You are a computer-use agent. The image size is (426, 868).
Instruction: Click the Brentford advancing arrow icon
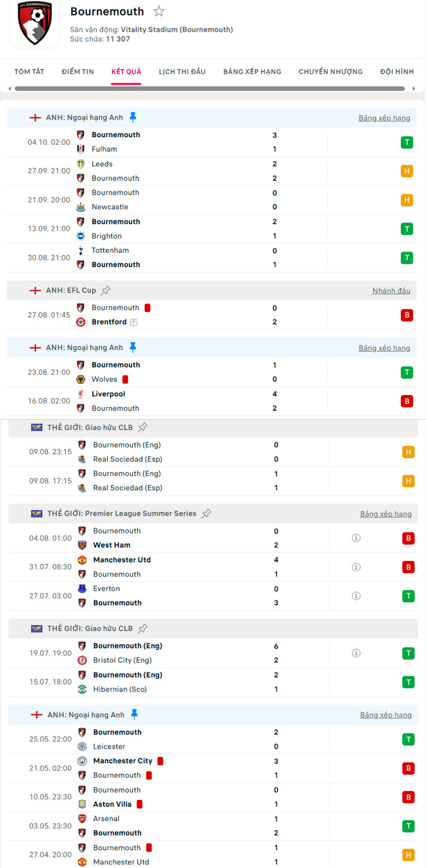coord(134,322)
